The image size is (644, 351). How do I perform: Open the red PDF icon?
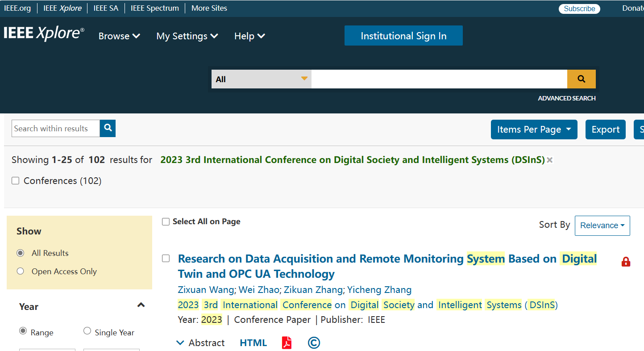click(287, 343)
